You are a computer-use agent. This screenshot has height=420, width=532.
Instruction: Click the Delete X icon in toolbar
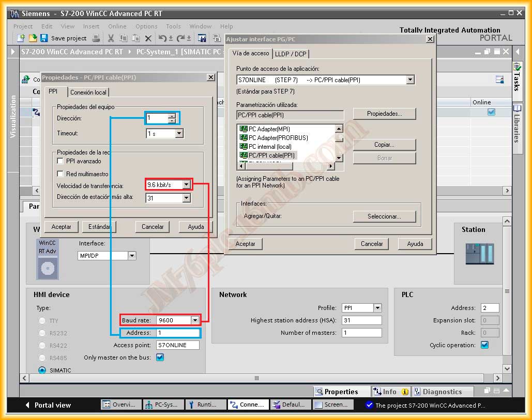(x=148, y=38)
